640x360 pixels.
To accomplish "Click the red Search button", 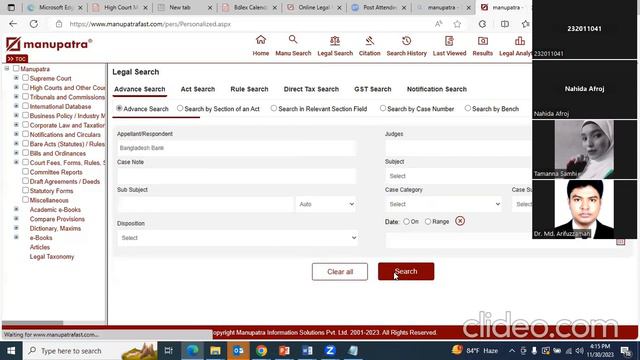I will click(406, 271).
